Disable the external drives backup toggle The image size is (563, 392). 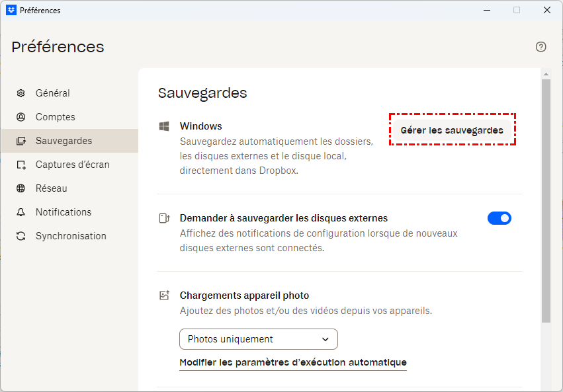tap(499, 218)
